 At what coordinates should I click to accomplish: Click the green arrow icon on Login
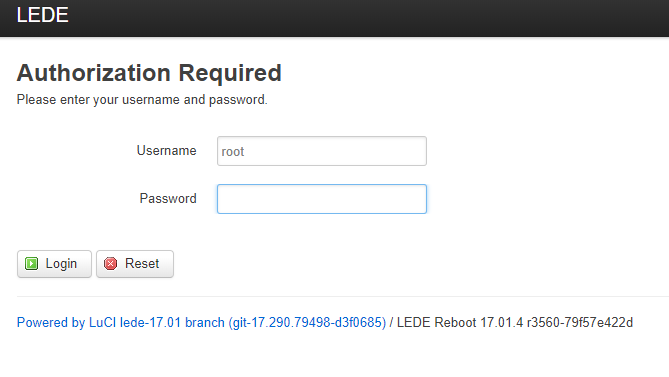pos(32,264)
